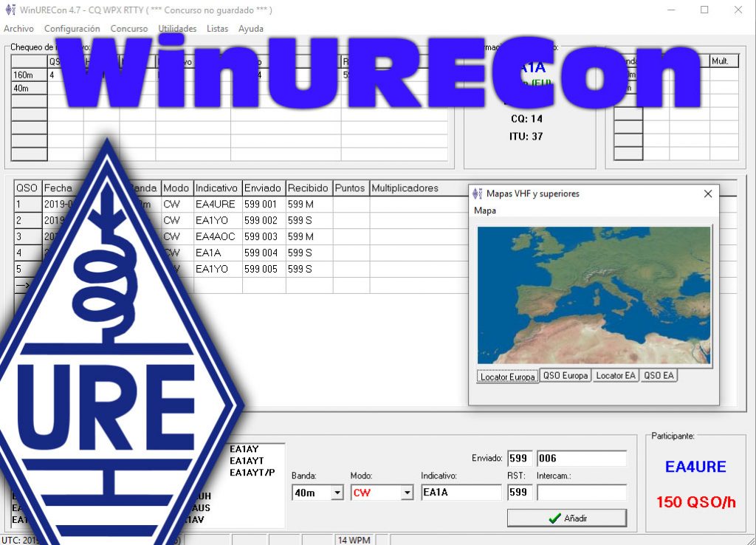This screenshot has height=545, width=756.
Task: Select the sent exchange cell 599 004
Action: 264,253
